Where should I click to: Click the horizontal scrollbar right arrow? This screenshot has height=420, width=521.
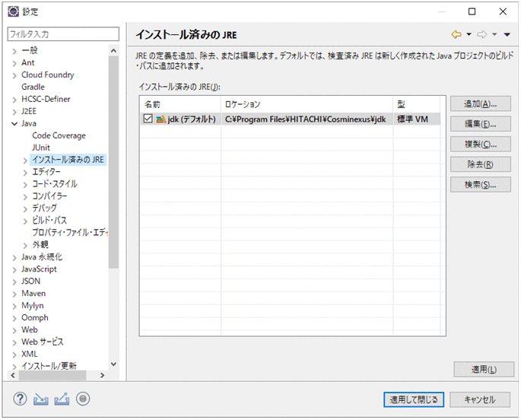pyautogui.click(x=103, y=375)
